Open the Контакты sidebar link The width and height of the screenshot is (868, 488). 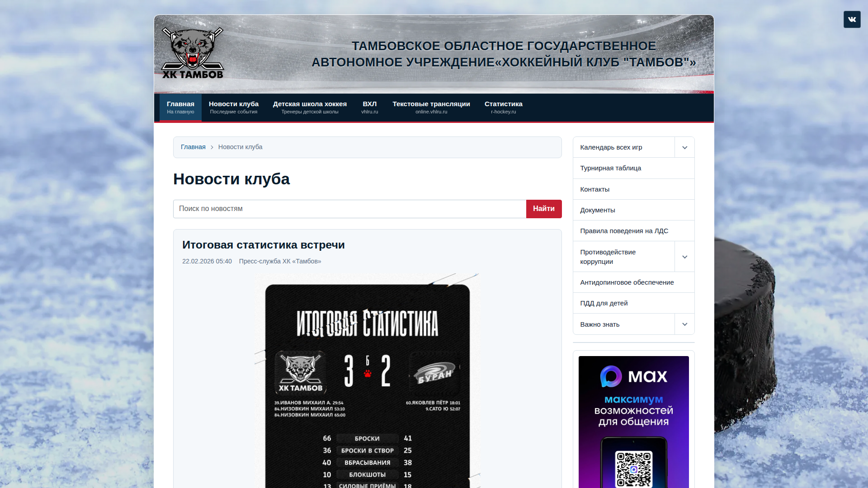(x=633, y=189)
